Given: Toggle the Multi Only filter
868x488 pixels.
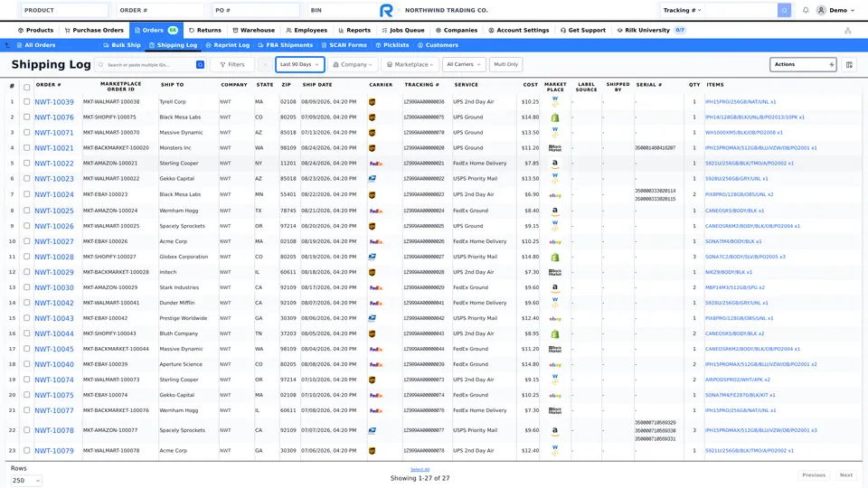Looking at the screenshot, I should [x=506, y=65].
